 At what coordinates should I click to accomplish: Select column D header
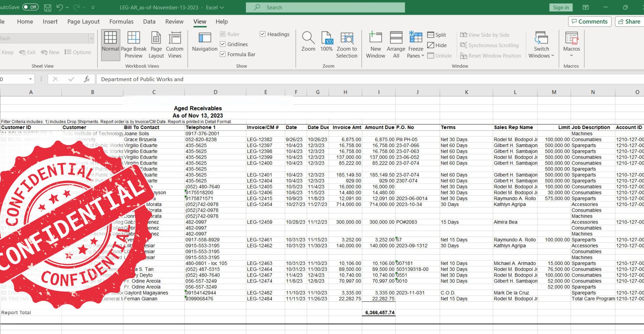[x=215, y=92]
